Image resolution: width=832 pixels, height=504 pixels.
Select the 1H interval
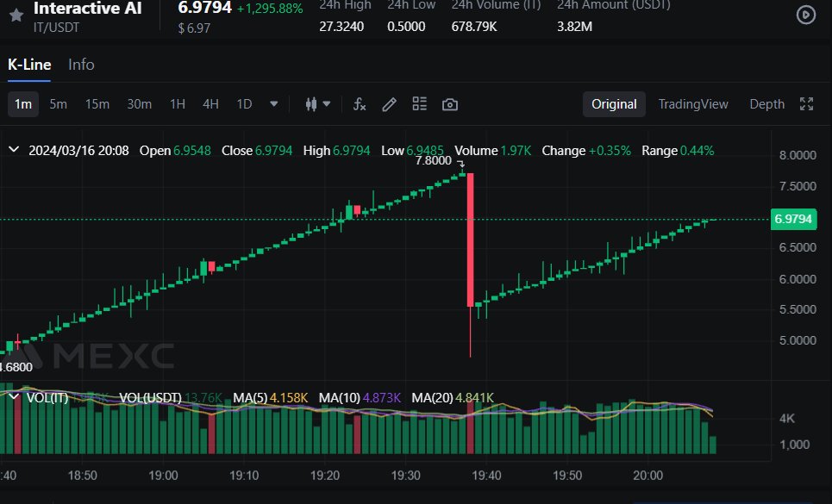178,104
